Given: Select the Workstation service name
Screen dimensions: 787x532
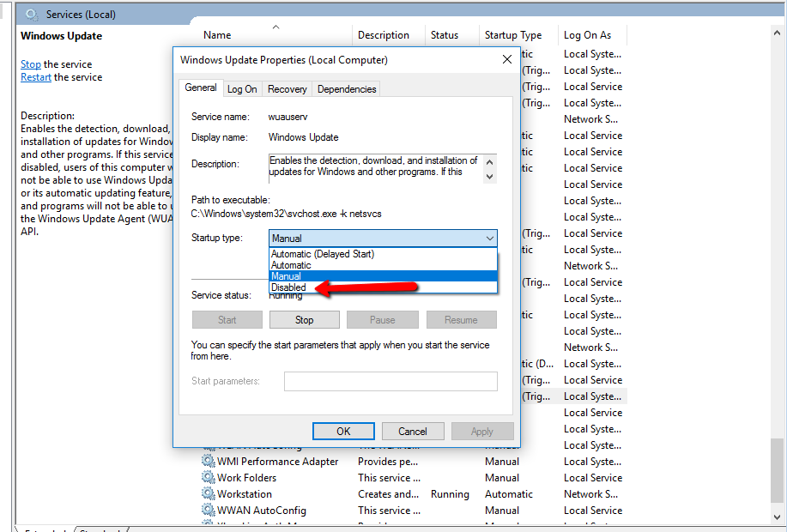Looking at the screenshot, I should click(x=245, y=494).
